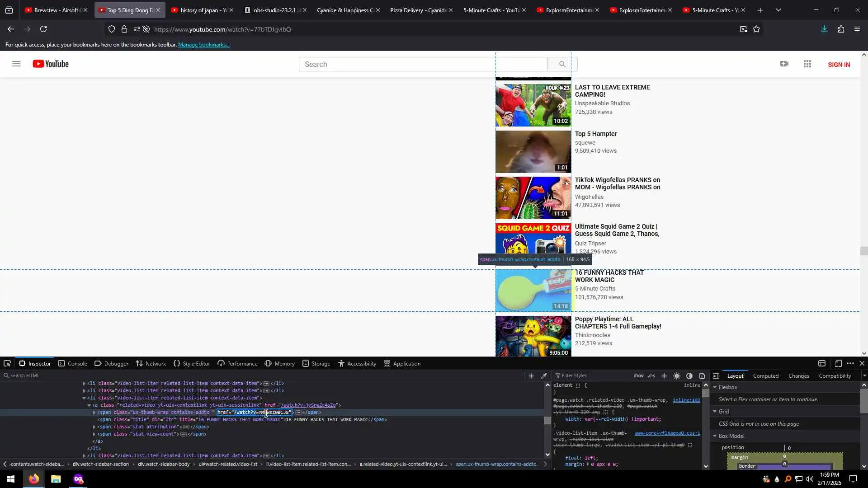Image resolution: width=868 pixels, height=488 pixels.
Task: Toggle light color scheme simulation sun icon
Action: (x=677, y=376)
